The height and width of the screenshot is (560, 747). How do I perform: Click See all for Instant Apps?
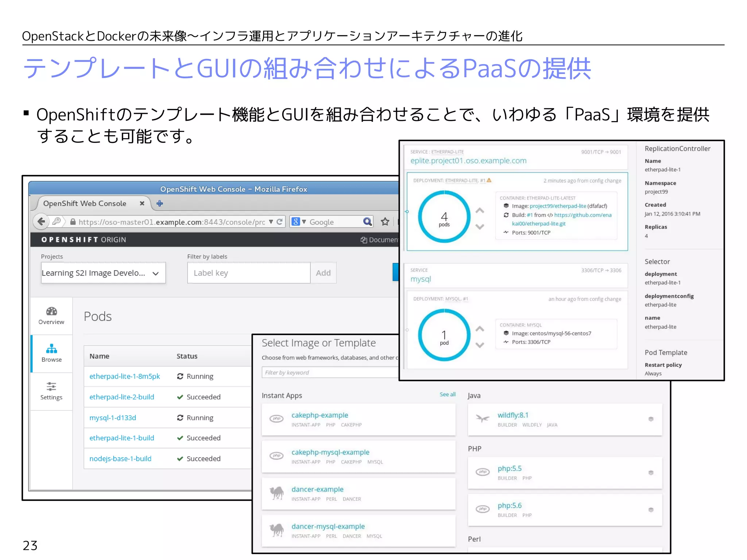click(x=448, y=394)
